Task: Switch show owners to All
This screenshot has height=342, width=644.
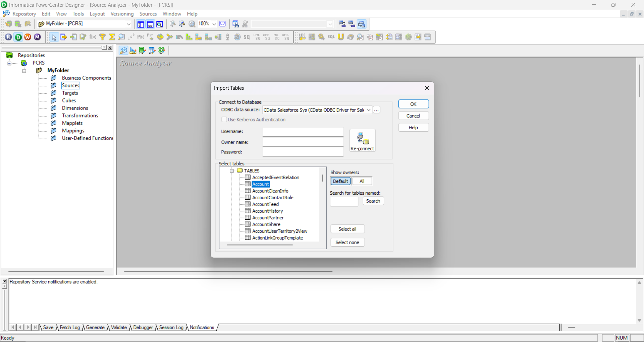Action: click(x=362, y=181)
